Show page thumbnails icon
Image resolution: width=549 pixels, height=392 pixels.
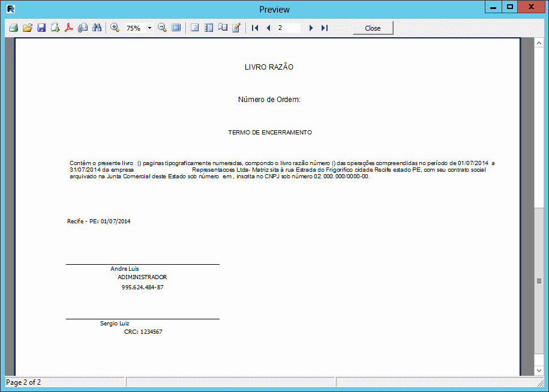point(209,28)
